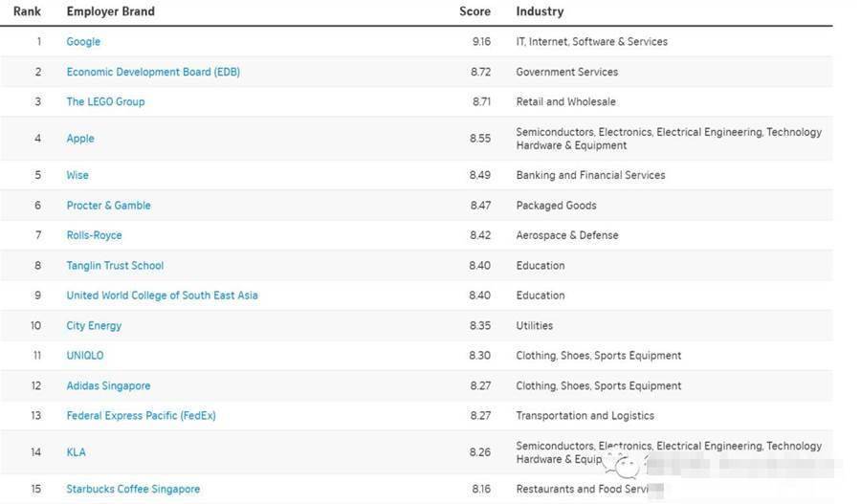Open the Procter & Gamble link

109,206
